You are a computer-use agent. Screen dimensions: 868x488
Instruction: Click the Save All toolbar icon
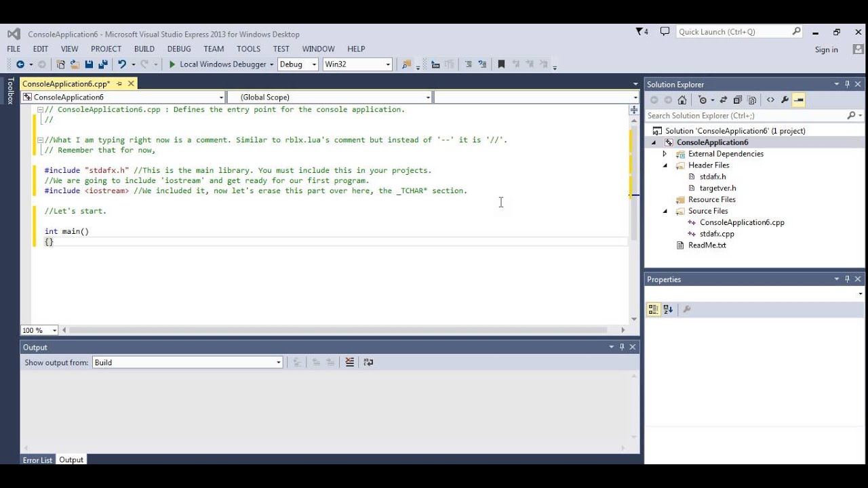click(103, 64)
